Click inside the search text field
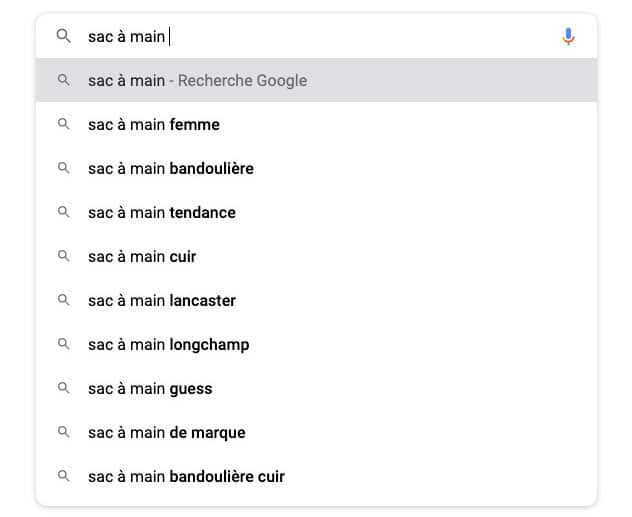Viewport: 632px width, 517px height. [318, 36]
